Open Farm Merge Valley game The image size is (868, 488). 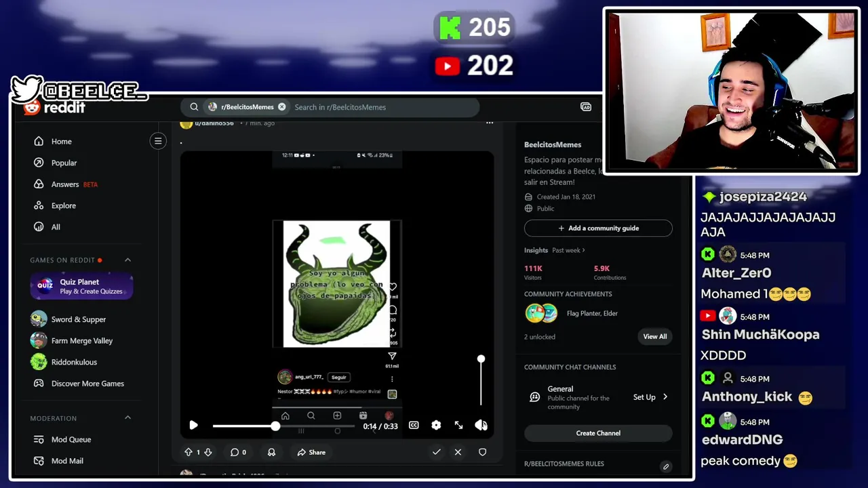click(x=72, y=341)
